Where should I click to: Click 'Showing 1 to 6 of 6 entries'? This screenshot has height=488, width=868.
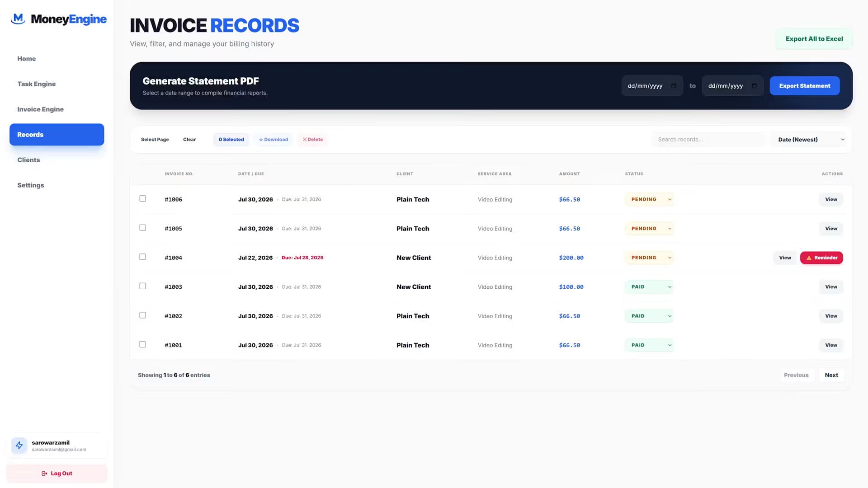coord(174,375)
